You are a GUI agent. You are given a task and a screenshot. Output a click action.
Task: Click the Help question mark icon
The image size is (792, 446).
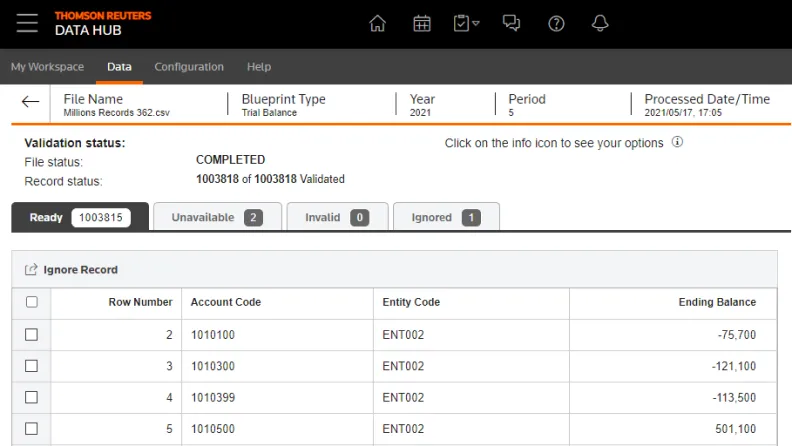point(557,23)
